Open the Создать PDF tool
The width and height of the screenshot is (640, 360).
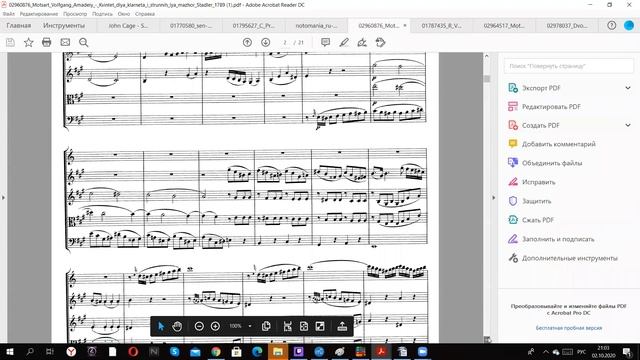pyautogui.click(x=541, y=125)
